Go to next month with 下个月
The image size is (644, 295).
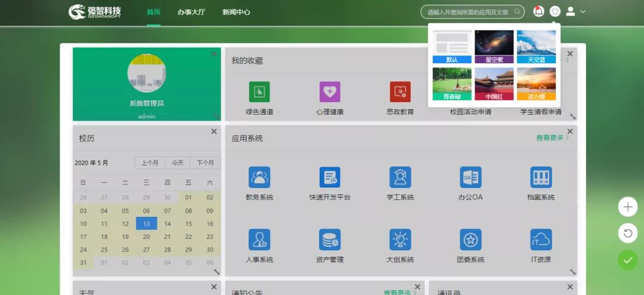point(205,163)
